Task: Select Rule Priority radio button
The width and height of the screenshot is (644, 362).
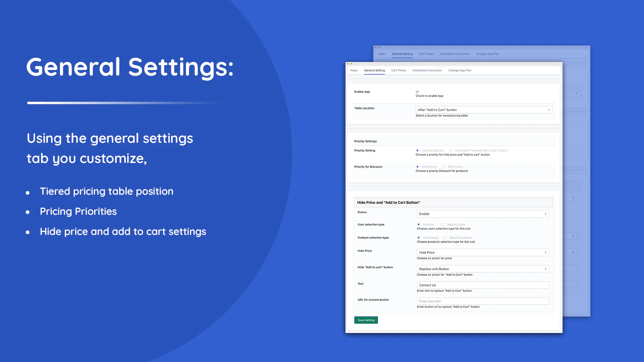Action: (418, 167)
